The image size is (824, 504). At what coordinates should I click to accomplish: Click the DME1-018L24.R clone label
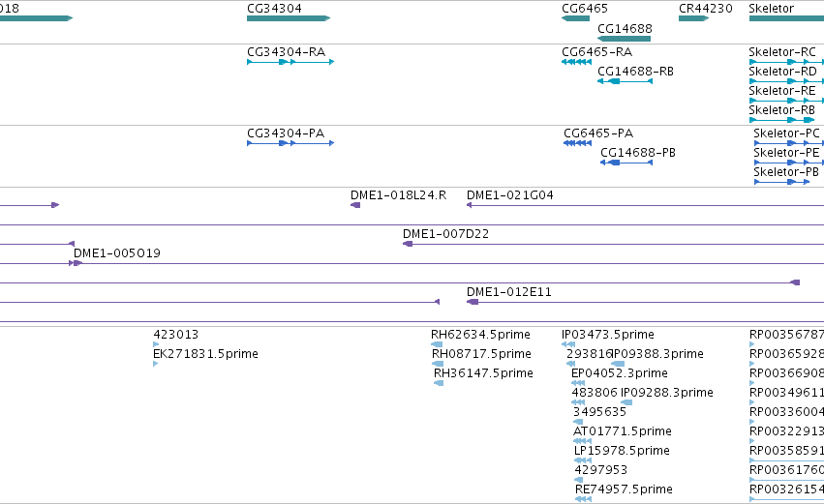(398, 195)
